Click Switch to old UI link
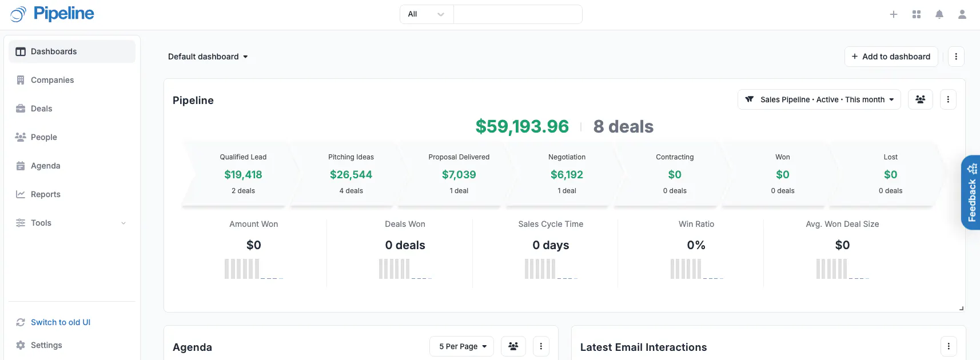Screen dimensions: 980x360 pos(61,322)
